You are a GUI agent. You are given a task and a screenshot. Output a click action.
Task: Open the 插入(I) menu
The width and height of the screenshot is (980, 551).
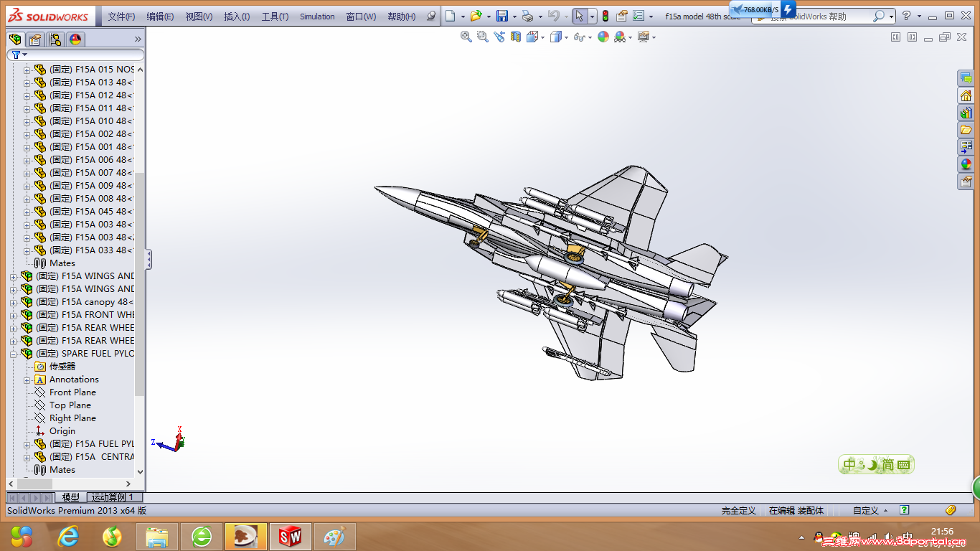tap(237, 17)
